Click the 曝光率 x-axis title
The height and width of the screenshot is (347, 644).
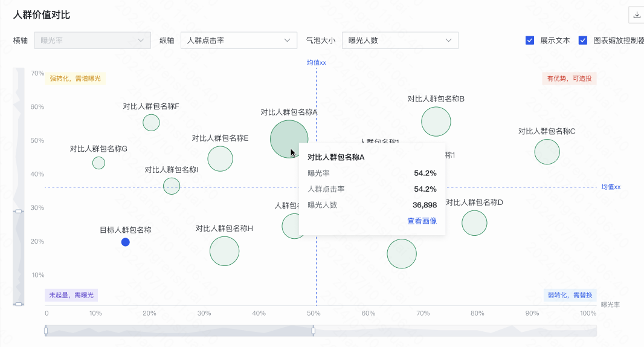610,305
